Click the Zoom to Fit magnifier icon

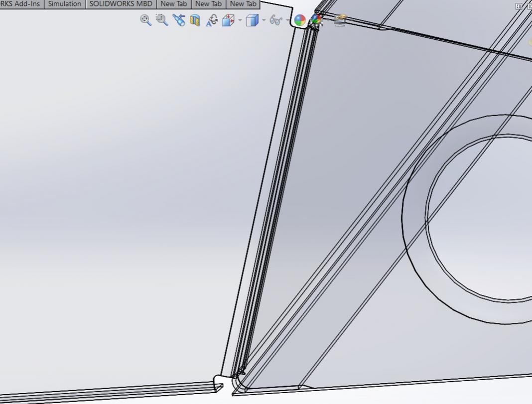coord(145,20)
